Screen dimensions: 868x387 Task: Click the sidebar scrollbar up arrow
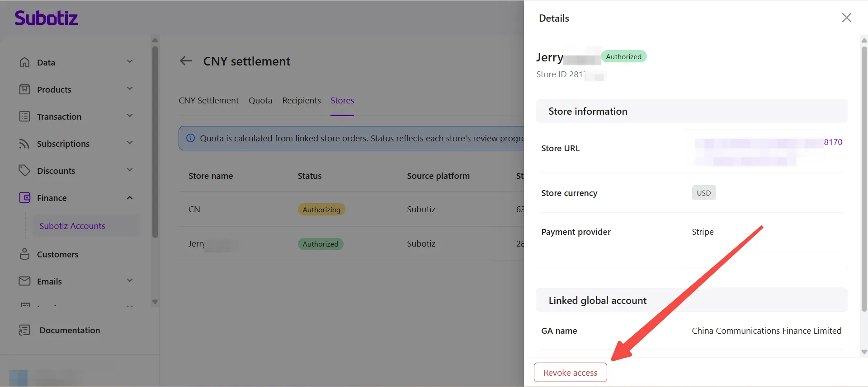[x=155, y=40]
